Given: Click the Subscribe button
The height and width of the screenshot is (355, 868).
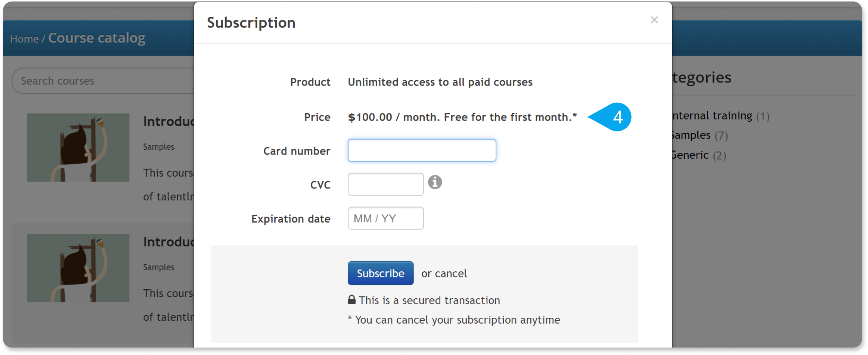Looking at the screenshot, I should [381, 273].
